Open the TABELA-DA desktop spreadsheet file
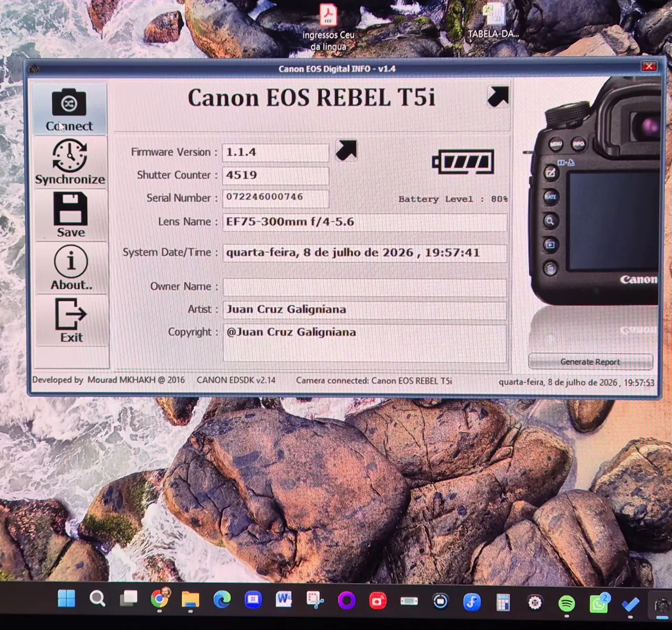This screenshot has width=672, height=630. (493, 21)
